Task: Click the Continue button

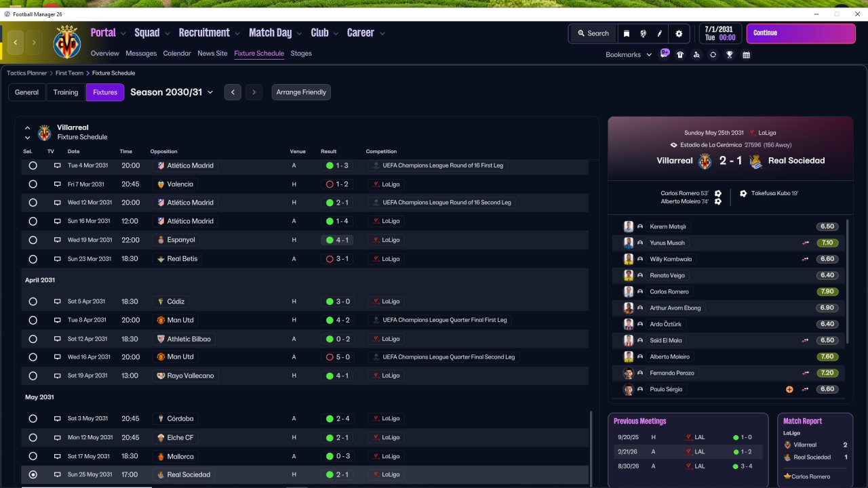Action: point(801,33)
